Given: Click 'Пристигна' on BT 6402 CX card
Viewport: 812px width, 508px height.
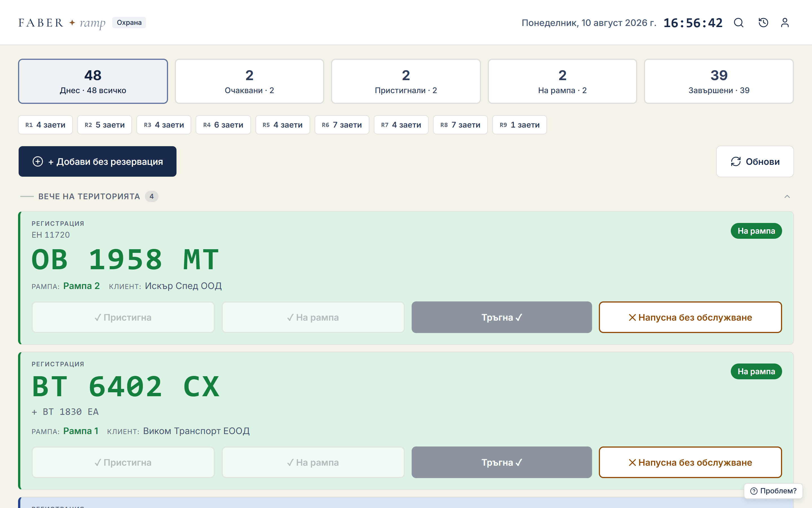Looking at the screenshot, I should (x=123, y=463).
